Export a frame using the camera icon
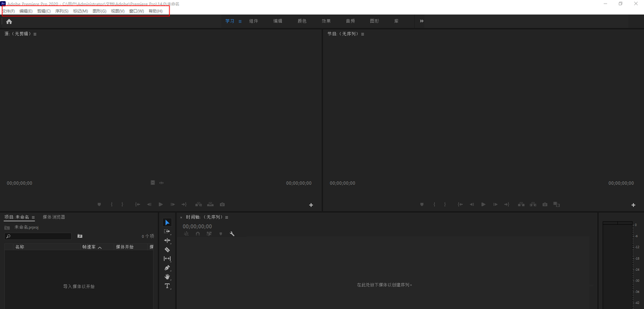Image resolution: width=644 pixels, height=309 pixels. 545,204
